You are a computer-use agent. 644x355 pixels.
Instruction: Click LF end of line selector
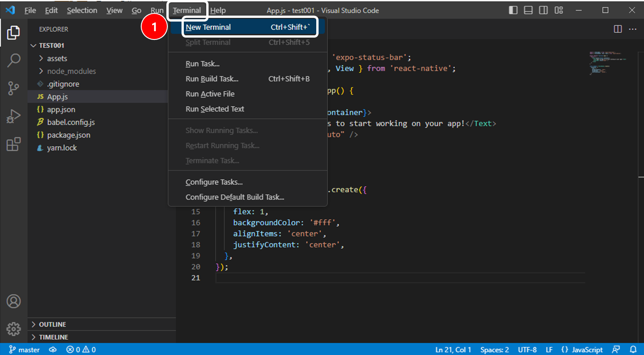pyautogui.click(x=549, y=349)
